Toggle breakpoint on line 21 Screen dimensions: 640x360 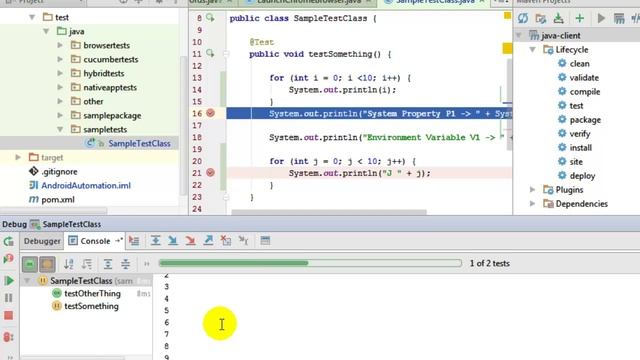(x=210, y=173)
